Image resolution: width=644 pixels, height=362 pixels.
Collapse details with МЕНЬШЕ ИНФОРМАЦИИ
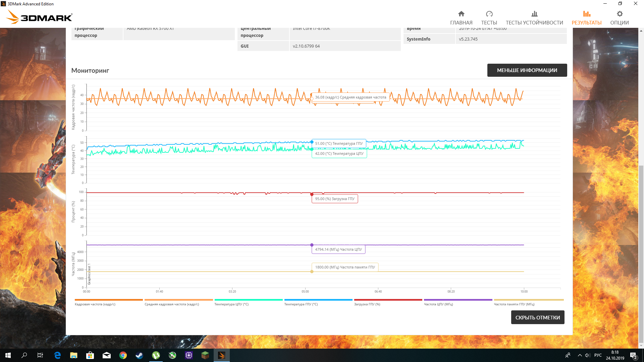pyautogui.click(x=527, y=70)
